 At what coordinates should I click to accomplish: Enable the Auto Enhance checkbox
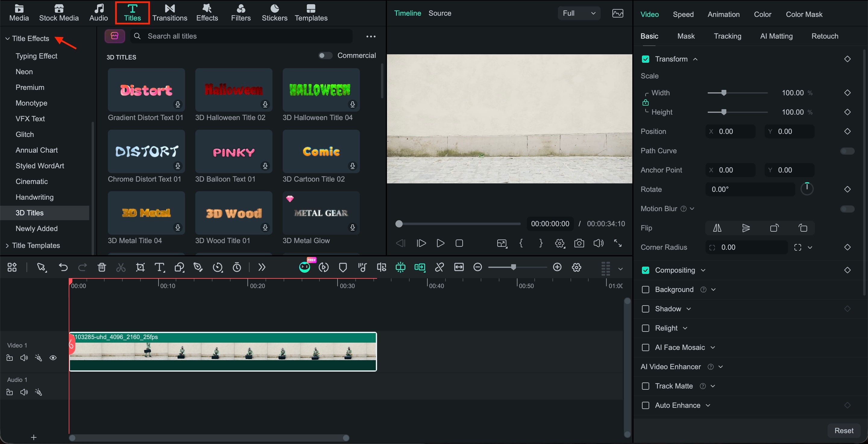(645, 405)
